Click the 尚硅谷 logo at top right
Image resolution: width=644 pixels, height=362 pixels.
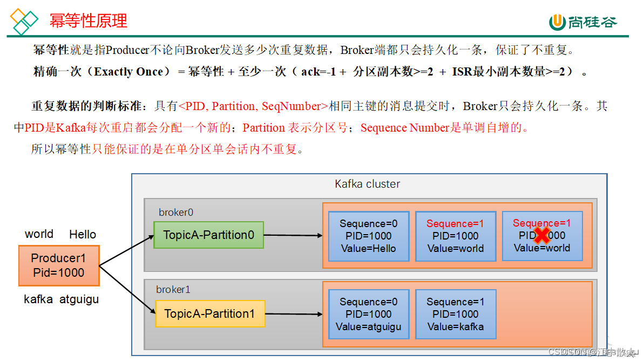click(x=583, y=22)
